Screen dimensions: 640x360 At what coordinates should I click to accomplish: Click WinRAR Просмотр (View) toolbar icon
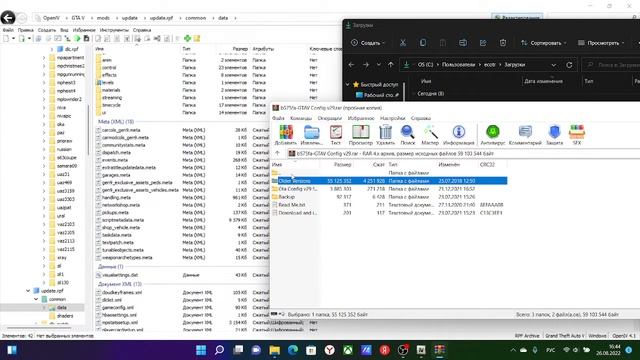click(360, 134)
